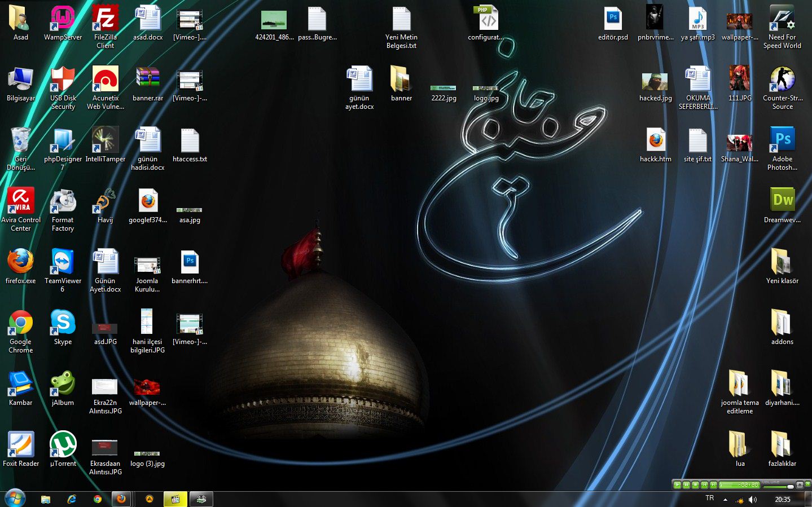Show hidden system tray icons

pos(725,500)
